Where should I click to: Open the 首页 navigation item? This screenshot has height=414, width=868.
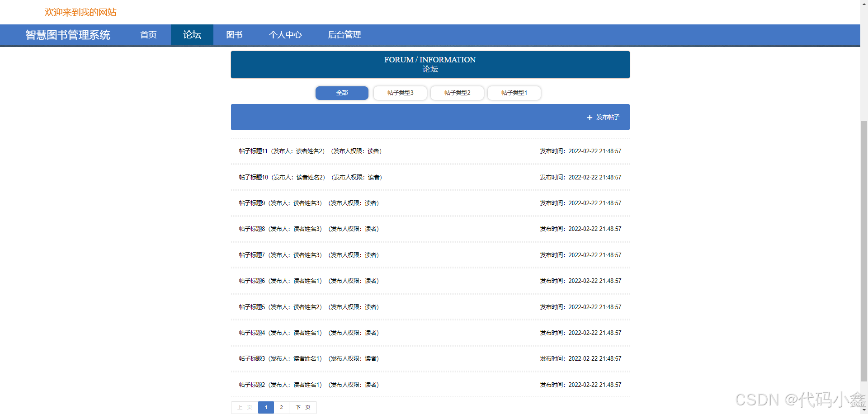coord(148,35)
